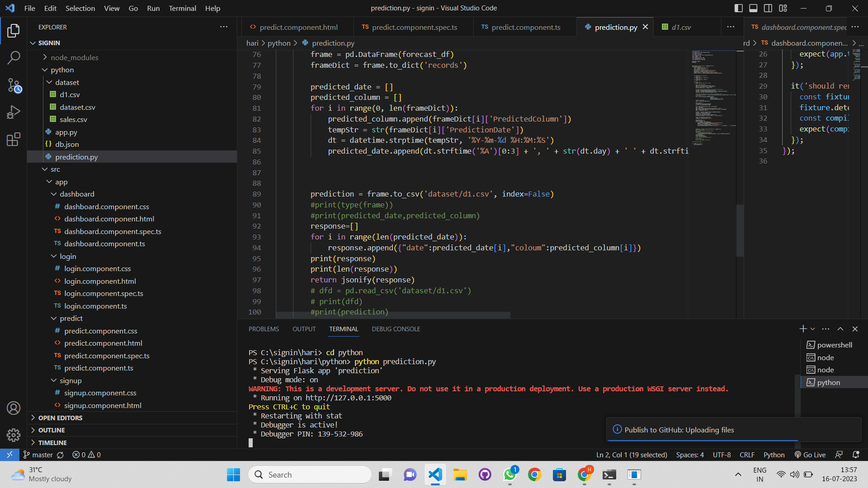
Task: Expand the node_modules folder
Action: click(x=74, y=57)
